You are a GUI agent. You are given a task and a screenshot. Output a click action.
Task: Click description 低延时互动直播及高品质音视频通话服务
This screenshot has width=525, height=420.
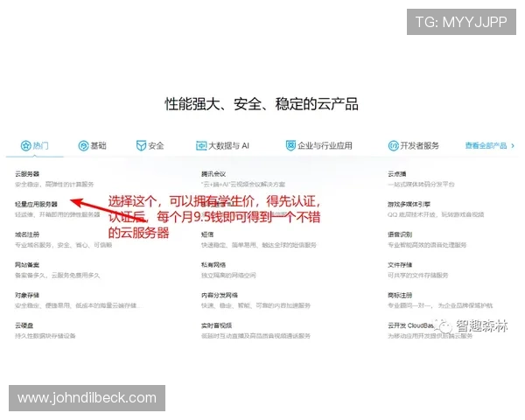click(255, 336)
